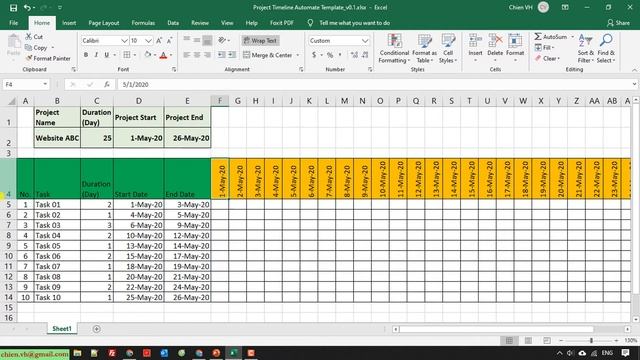Save the workbook with the Save icon

(x=13, y=7)
